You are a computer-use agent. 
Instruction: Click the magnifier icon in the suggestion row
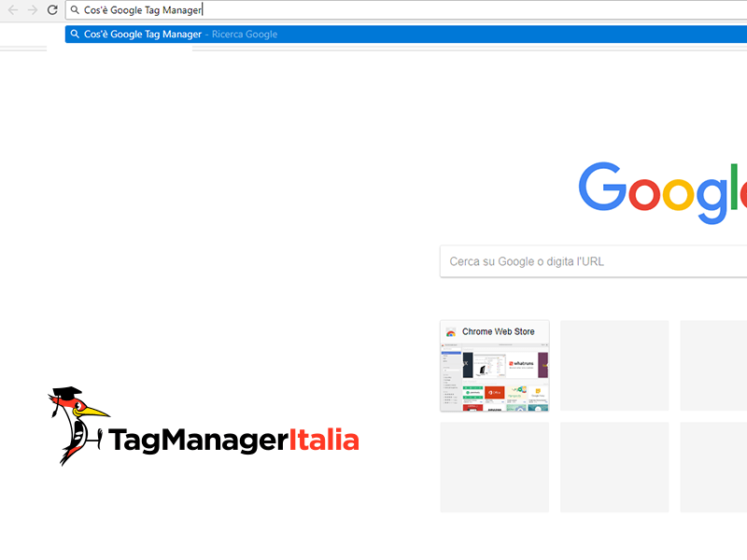75,35
